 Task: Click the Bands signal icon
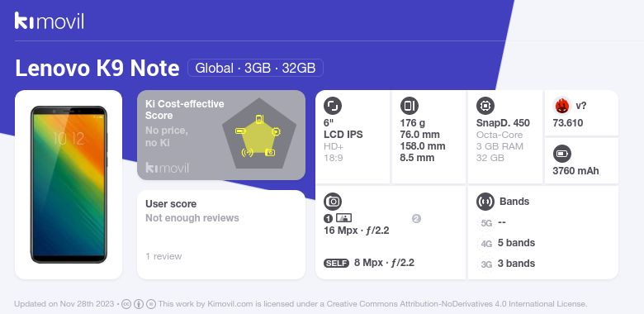coord(485,202)
